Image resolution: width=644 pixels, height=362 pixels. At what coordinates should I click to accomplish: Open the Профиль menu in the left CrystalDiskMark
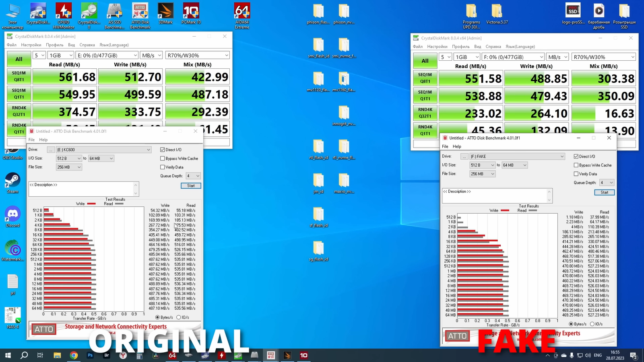[54, 45]
